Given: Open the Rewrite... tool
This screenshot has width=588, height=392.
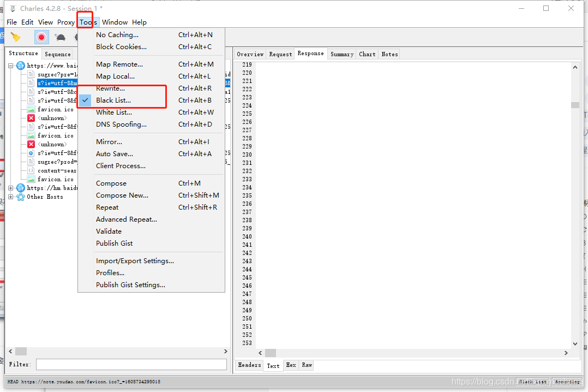Looking at the screenshot, I should (x=151, y=88).
